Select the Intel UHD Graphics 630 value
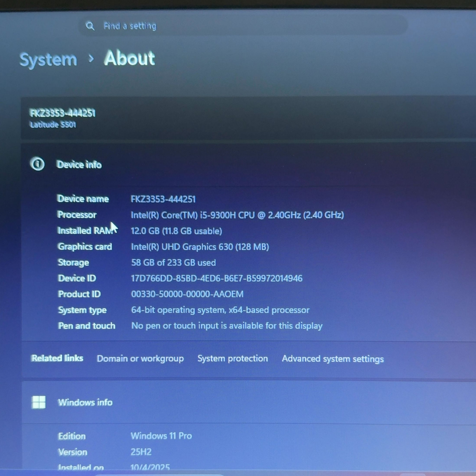 click(x=200, y=247)
